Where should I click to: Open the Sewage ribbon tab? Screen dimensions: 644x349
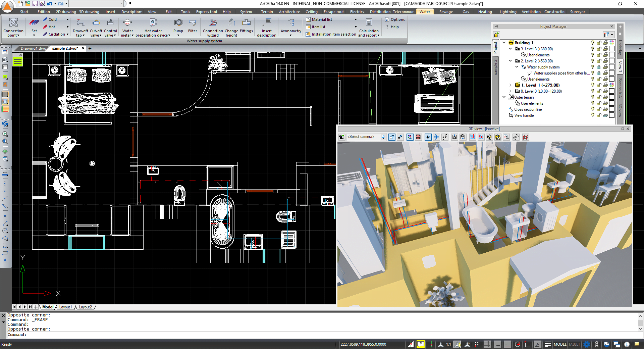click(x=446, y=12)
